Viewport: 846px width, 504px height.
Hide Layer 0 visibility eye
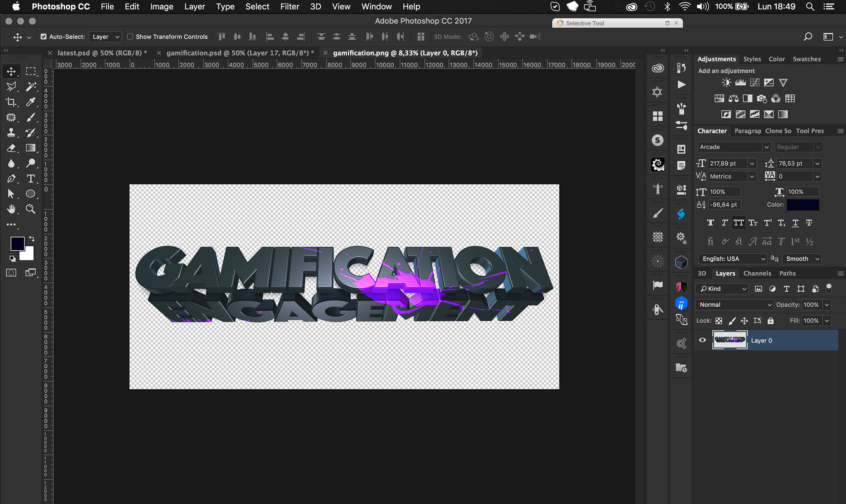(x=702, y=340)
